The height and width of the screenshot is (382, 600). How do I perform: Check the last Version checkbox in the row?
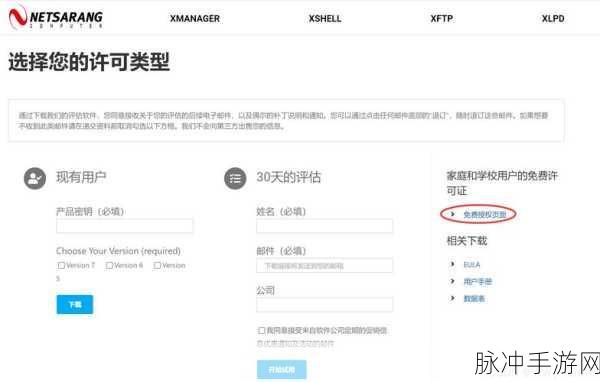[x=157, y=265]
